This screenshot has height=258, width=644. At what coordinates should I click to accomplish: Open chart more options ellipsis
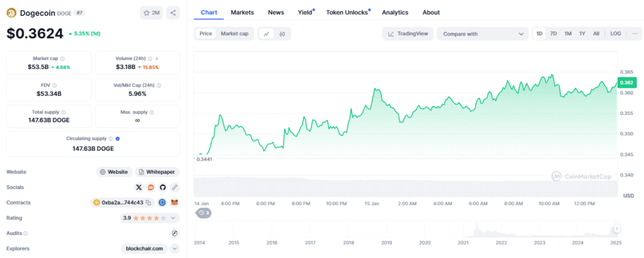pyautogui.click(x=635, y=34)
